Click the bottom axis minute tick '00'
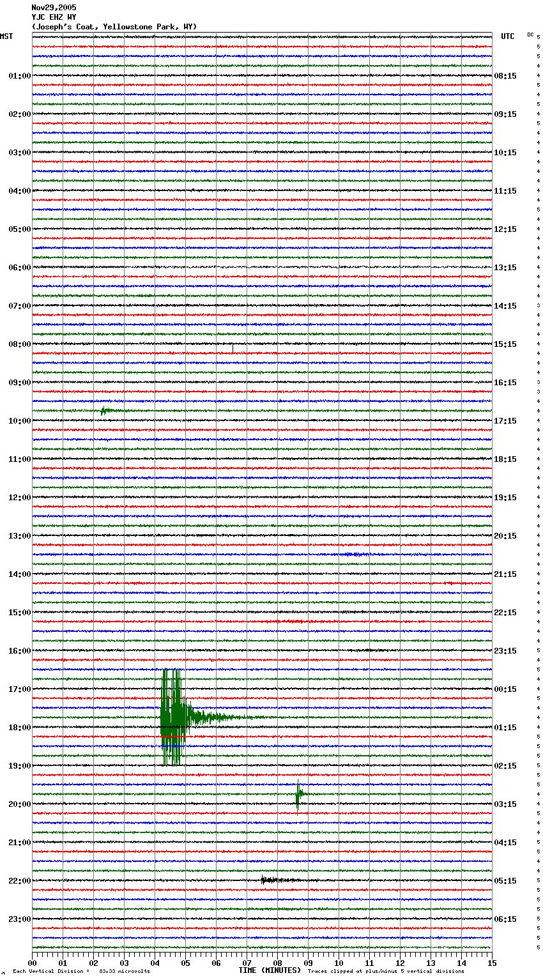Image resolution: width=543 pixels, height=980 pixels. [33, 963]
